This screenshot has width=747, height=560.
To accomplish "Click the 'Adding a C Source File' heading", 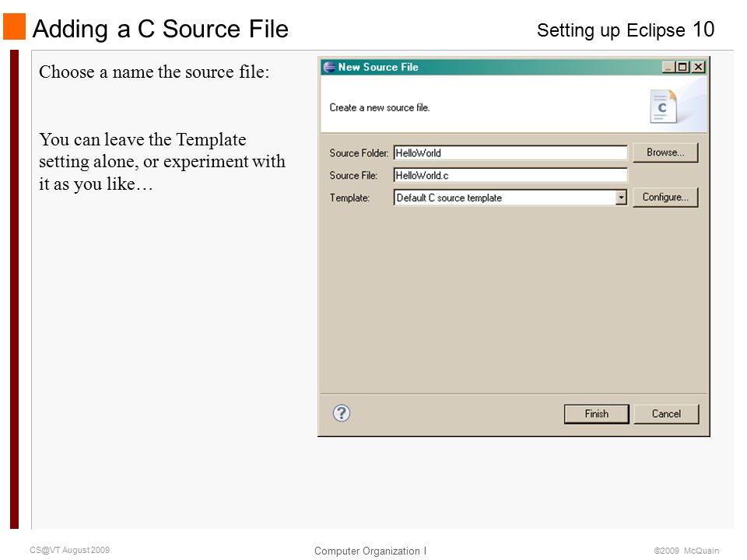I will tap(160, 29).
